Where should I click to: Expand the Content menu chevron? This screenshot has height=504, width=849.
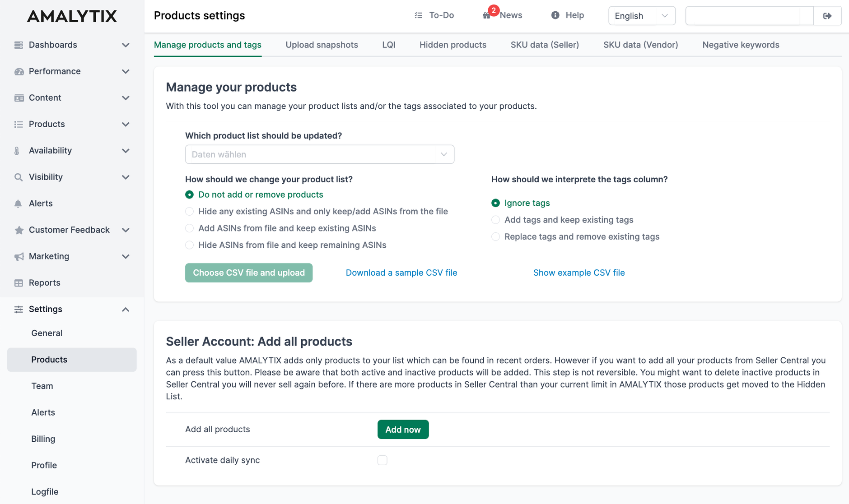pyautogui.click(x=126, y=98)
